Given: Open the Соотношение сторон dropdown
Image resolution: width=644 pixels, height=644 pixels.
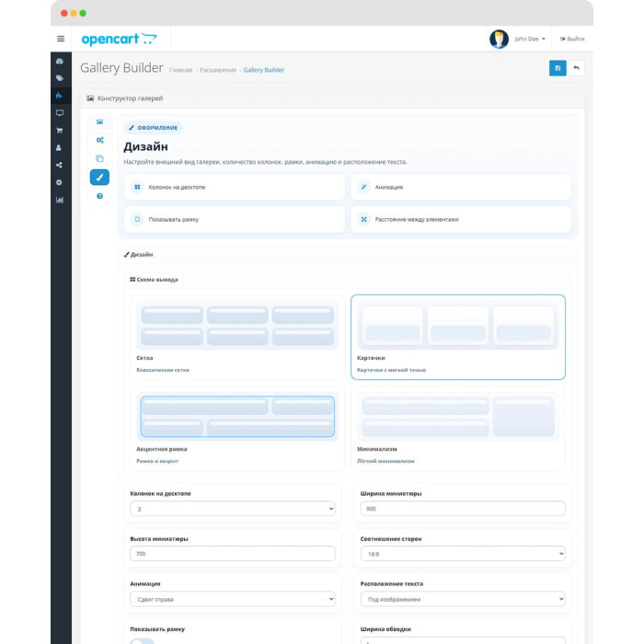Looking at the screenshot, I should click(463, 554).
